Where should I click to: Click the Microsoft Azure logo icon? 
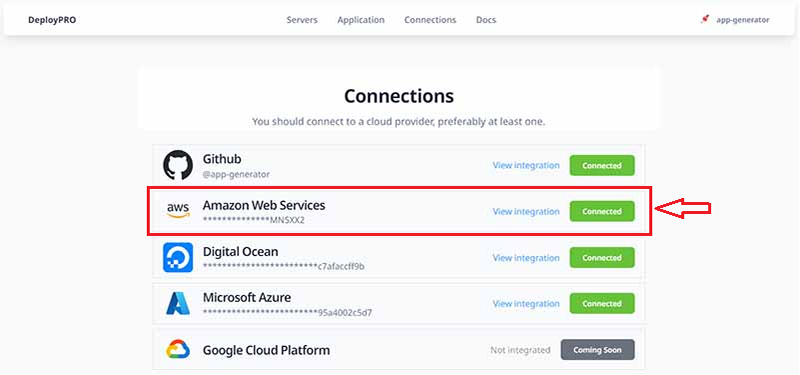pos(178,304)
